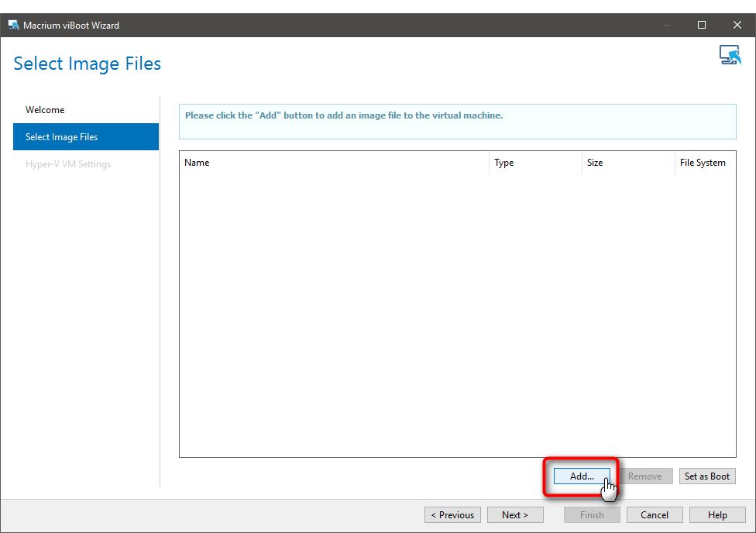The height and width of the screenshot is (533, 756).
Task: Go back with the Previous button
Action: click(x=452, y=514)
